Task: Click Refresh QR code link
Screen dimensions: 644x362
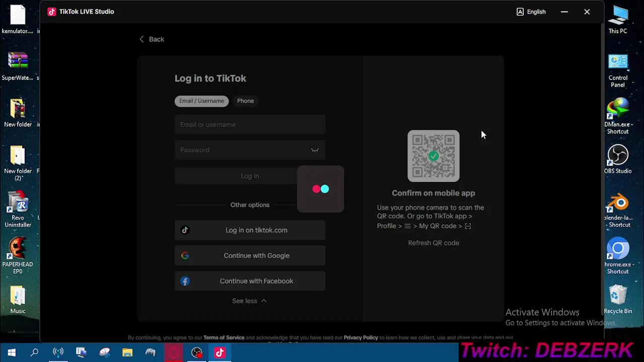Action: click(433, 243)
